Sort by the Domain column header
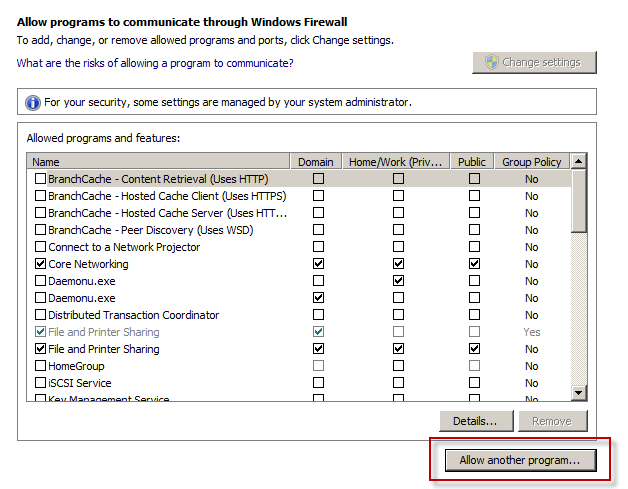 (x=316, y=162)
